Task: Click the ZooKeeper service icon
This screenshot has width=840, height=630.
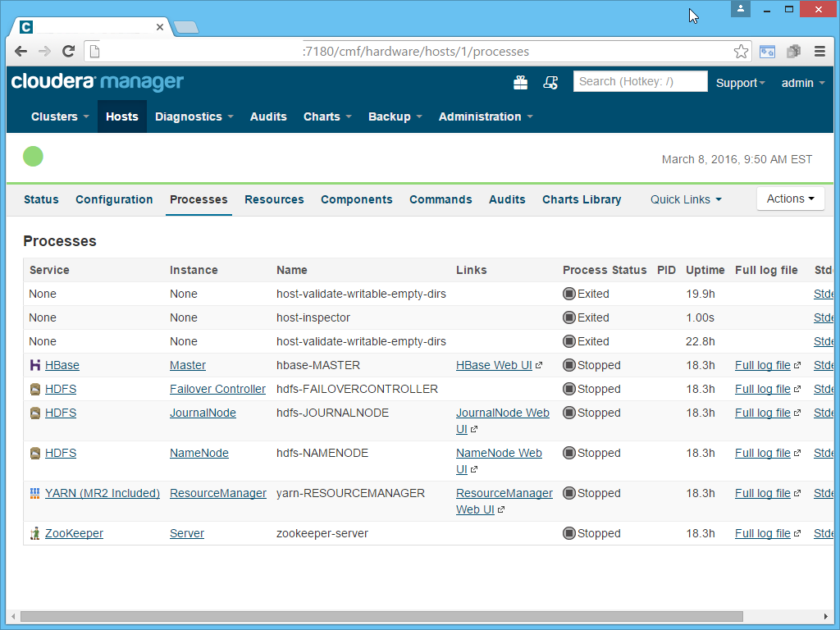Action: (x=34, y=533)
